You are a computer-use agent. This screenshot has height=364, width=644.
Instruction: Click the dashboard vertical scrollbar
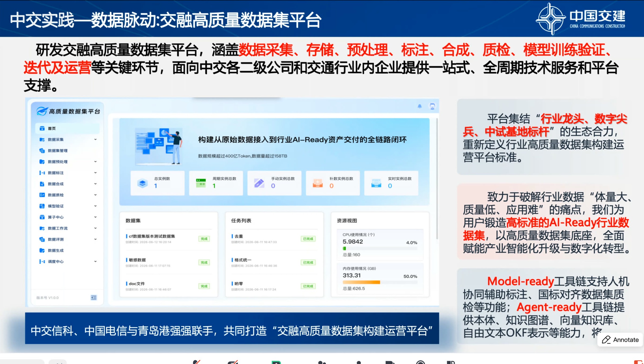[437, 179]
